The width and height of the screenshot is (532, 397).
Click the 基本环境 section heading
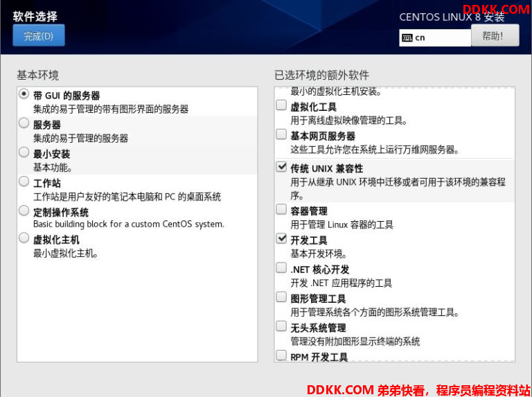tap(37, 75)
